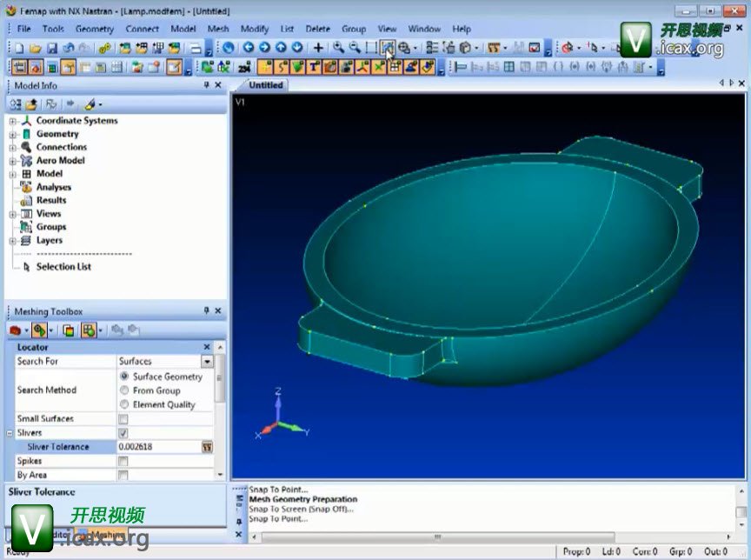Expand the Layers tree node
751x560 pixels.
13,241
